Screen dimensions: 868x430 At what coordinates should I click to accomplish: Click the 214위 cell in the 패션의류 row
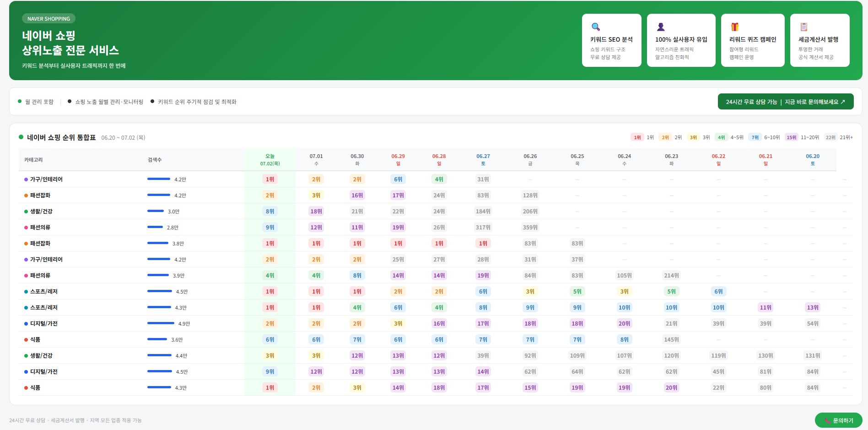pos(672,275)
